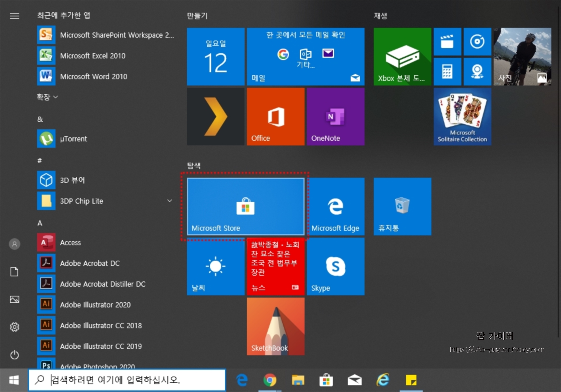Open Adobe Acrobat DC

click(x=105, y=263)
